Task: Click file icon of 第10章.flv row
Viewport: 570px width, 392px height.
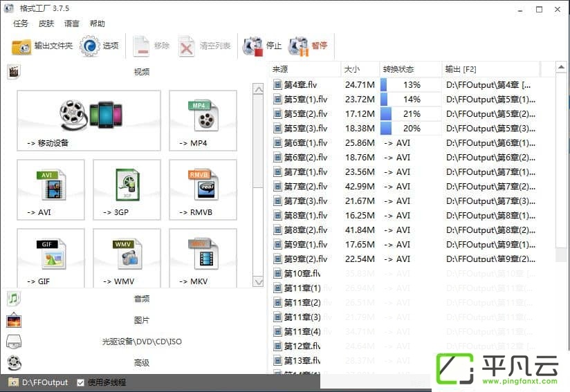Action: coord(277,274)
